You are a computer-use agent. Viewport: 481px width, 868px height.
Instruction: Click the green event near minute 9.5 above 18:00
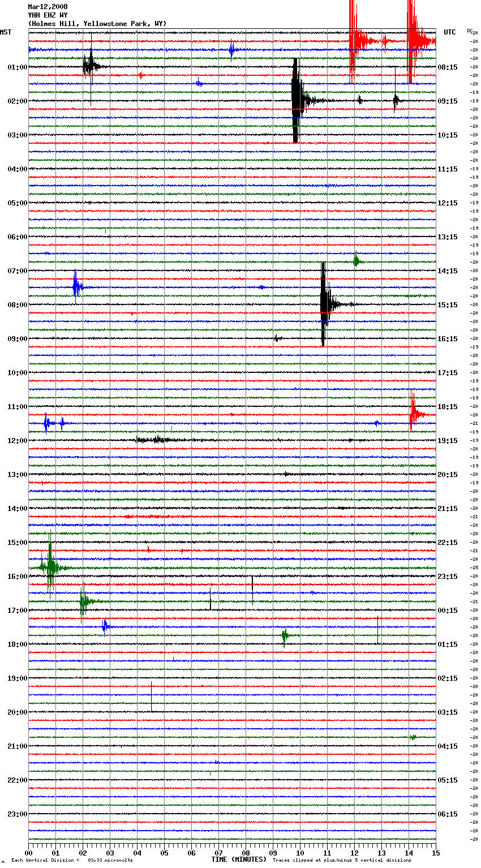tap(285, 635)
